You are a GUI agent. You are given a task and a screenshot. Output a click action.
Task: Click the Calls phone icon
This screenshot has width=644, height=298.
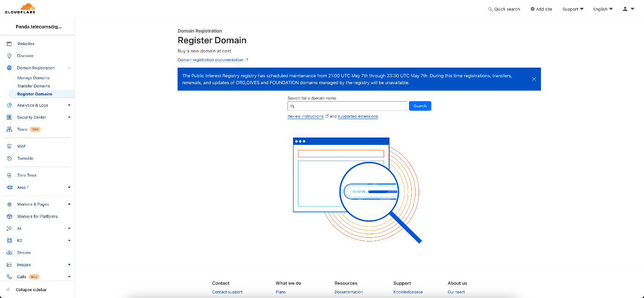[9, 277]
